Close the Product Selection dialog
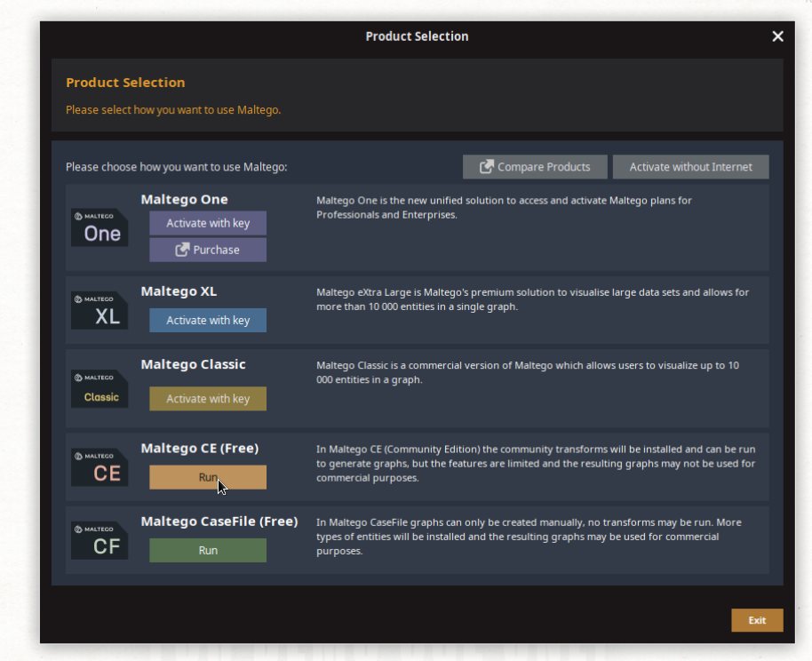This screenshot has width=812, height=661. (777, 36)
